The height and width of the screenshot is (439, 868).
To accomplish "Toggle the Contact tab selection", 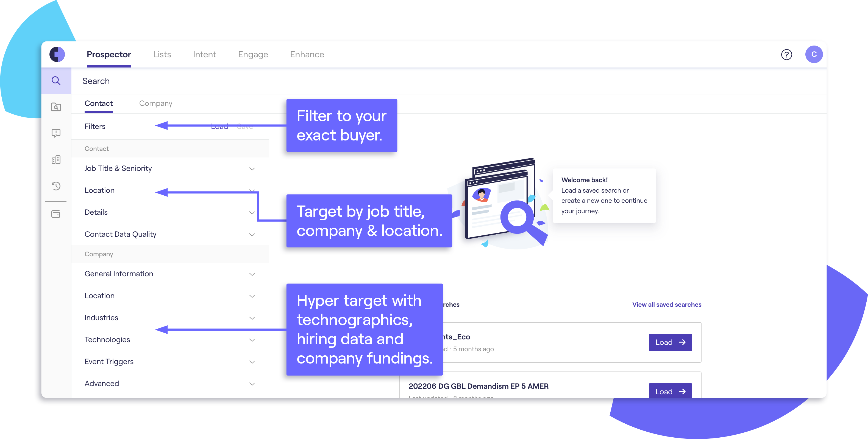I will [x=98, y=103].
